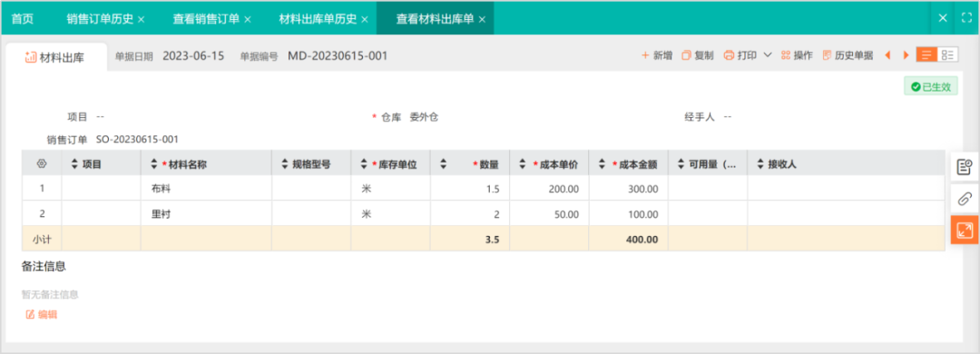Click the 复制 copy icon
The height and width of the screenshot is (354, 980).
tap(686, 55)
